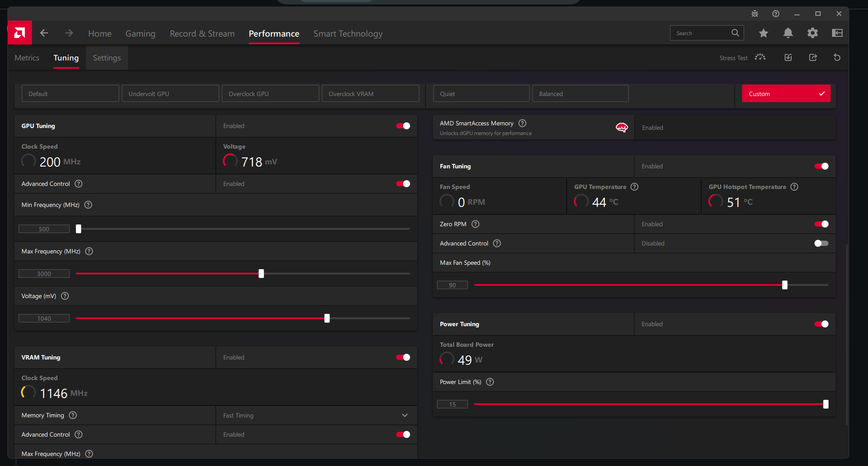Image resolution: width=868 pixels, height=466 pixels.
Task: Click the load profile icon
Action: (788, 57)
